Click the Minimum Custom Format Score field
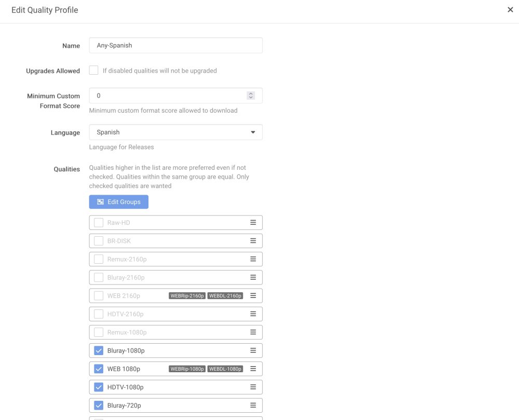The height and width of the screenshot is (420, 519). click(175, 96)
